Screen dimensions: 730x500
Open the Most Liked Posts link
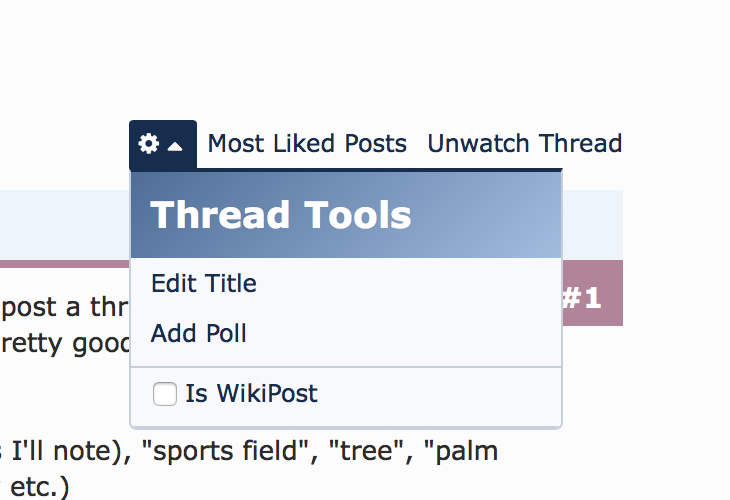pos(307,143)
